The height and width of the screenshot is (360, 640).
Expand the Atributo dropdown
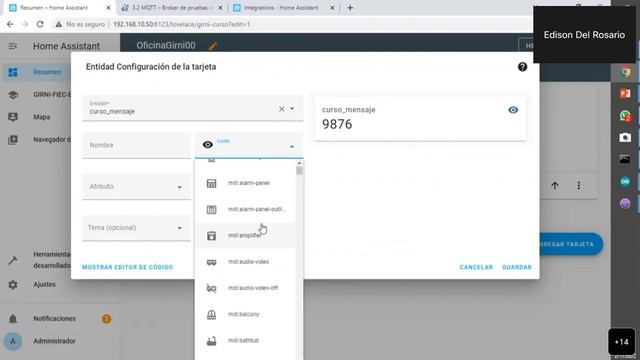[x=136, y=187]
